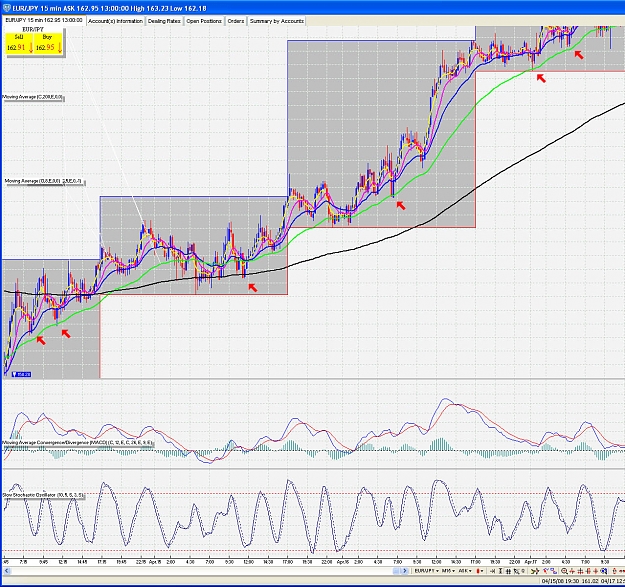625x587 pixels.
Task: Open the EUR/JPY symbol dropdown in the toolbar
Action: pos(426,571)
